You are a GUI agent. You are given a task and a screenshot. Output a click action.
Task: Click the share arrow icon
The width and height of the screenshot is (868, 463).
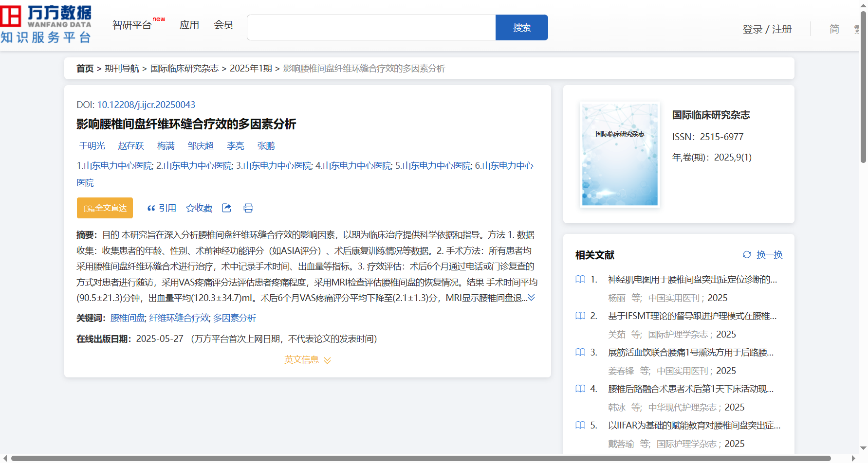click(x=226, y=208)
